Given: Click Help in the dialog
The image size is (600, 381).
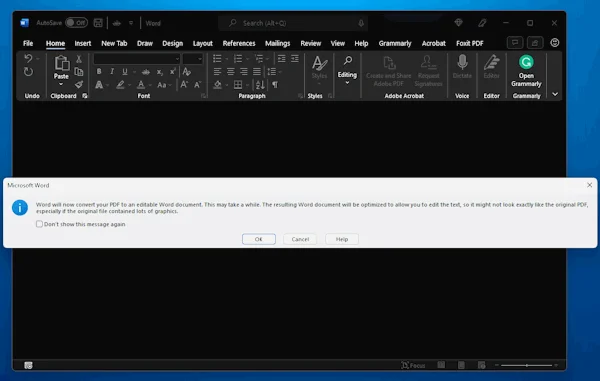Looking at the screenshot, I should click(342, 239).
